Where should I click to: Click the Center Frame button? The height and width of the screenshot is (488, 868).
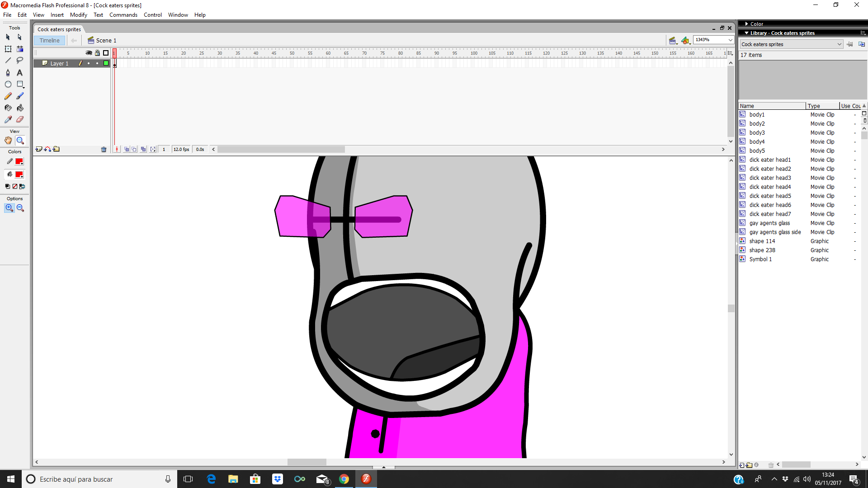click(117, 150)
